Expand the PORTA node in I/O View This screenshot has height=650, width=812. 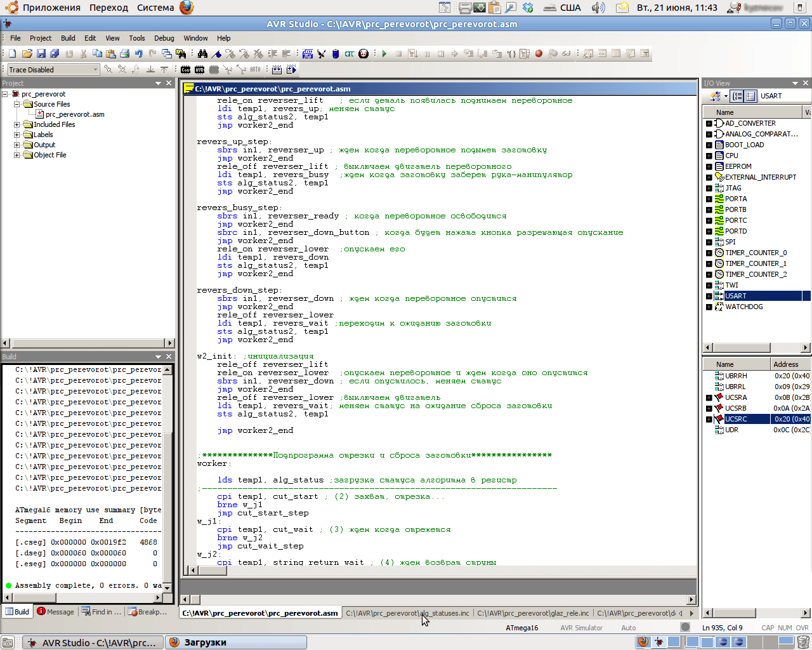point(709,199)
